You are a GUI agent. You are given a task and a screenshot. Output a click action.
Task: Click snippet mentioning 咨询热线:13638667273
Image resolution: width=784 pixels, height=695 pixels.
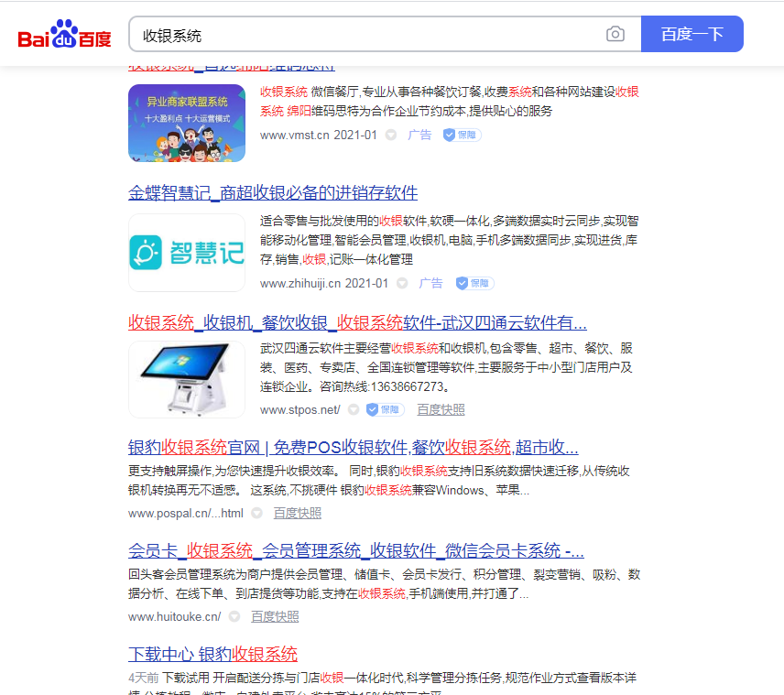click(446, 367)
